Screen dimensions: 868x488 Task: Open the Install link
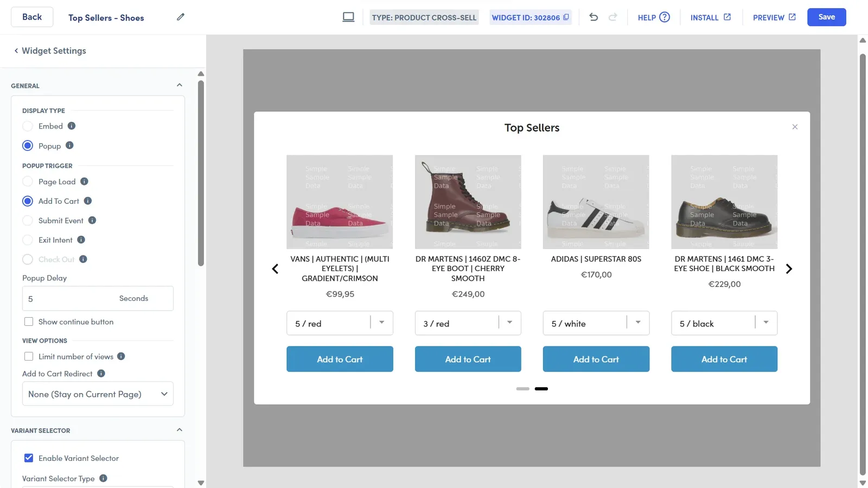[x=710, y=17]
